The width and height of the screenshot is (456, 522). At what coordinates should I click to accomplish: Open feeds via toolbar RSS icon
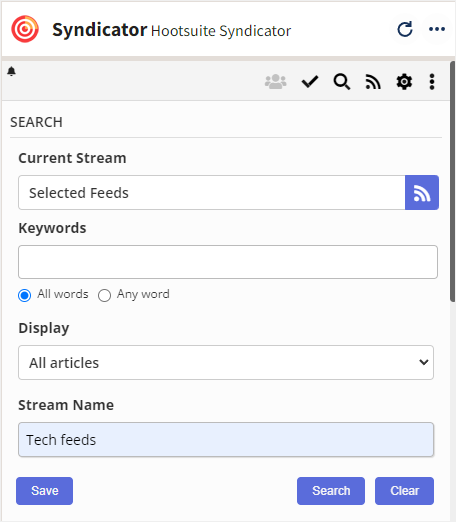pyautogui.click(x=373, y=82)
